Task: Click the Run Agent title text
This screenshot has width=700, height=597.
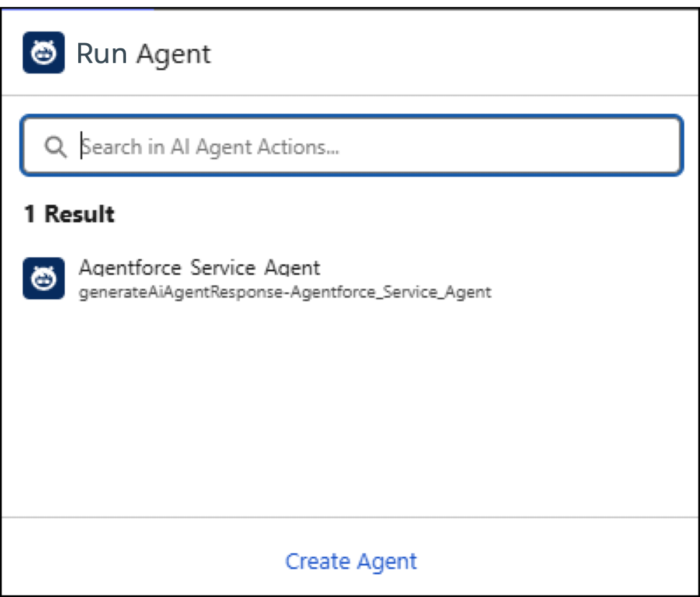Action: 143,54
